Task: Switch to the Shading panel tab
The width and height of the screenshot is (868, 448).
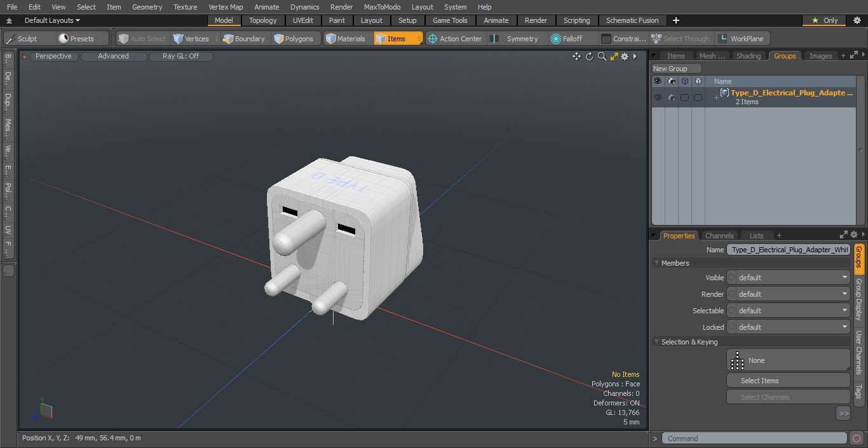Action: pos(749,56)
